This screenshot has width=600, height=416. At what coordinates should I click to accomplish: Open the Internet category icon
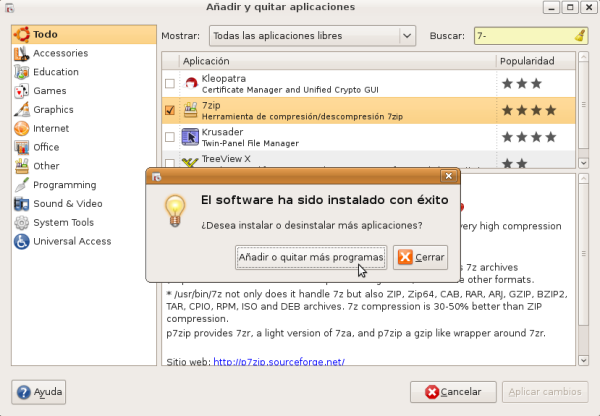[21, 129]
